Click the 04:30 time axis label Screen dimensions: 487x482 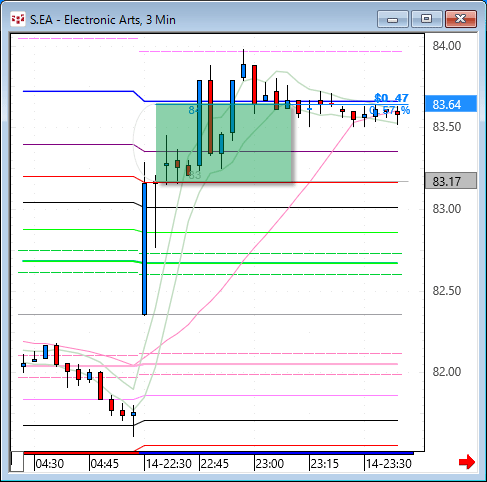[x=50, y=463]
